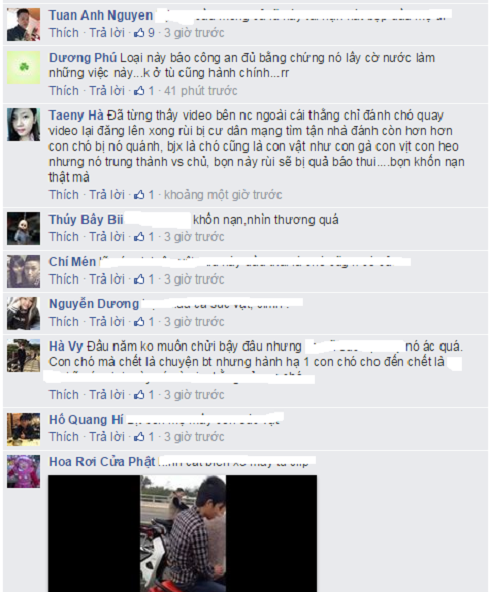Image resolution: width=490 pixels, height=592 pixels.
Task: Click the like count icon on Tuan Anh Nguyen's comment
Action: 139,33
